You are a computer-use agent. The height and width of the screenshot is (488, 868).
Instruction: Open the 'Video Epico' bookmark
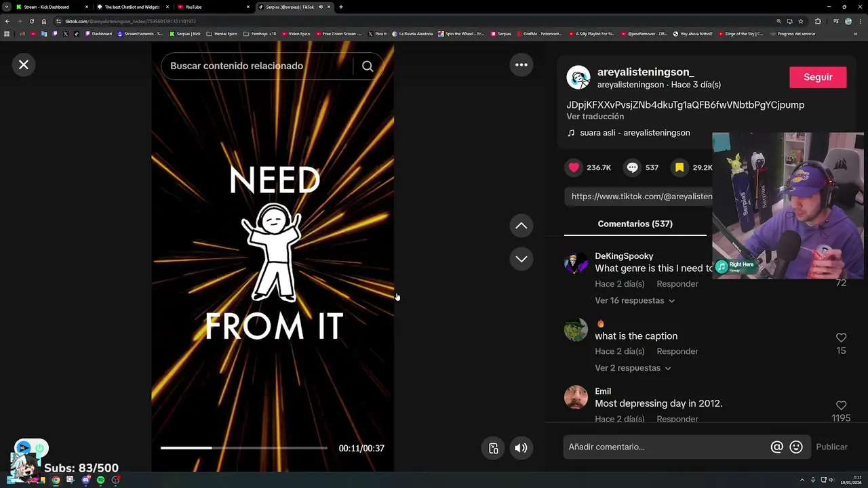point(296,34)
